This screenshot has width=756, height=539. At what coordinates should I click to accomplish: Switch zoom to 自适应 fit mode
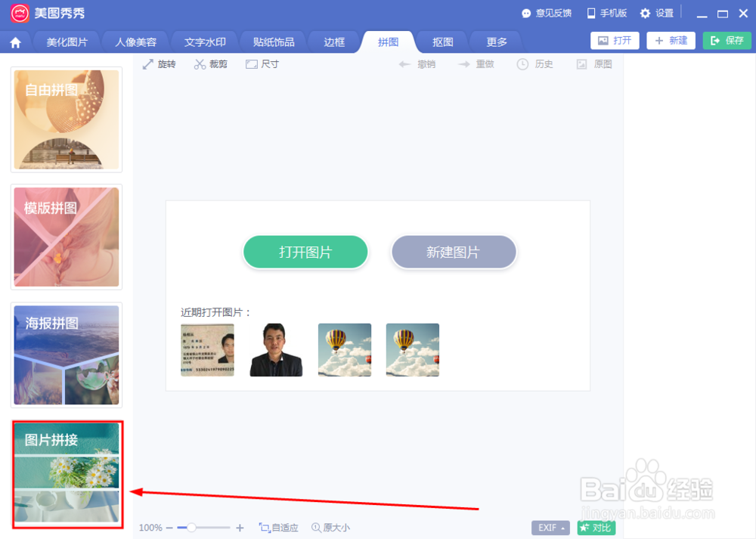tap(278, 528)
